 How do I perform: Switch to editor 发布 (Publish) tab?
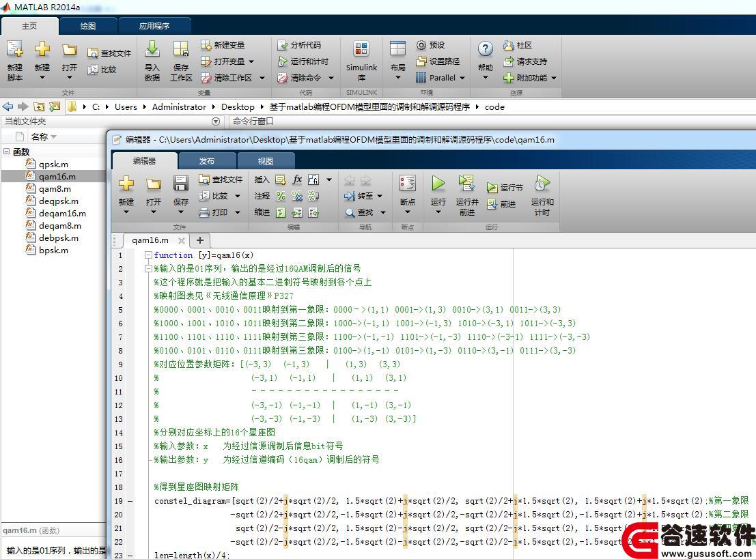click(x=207, y=161)
